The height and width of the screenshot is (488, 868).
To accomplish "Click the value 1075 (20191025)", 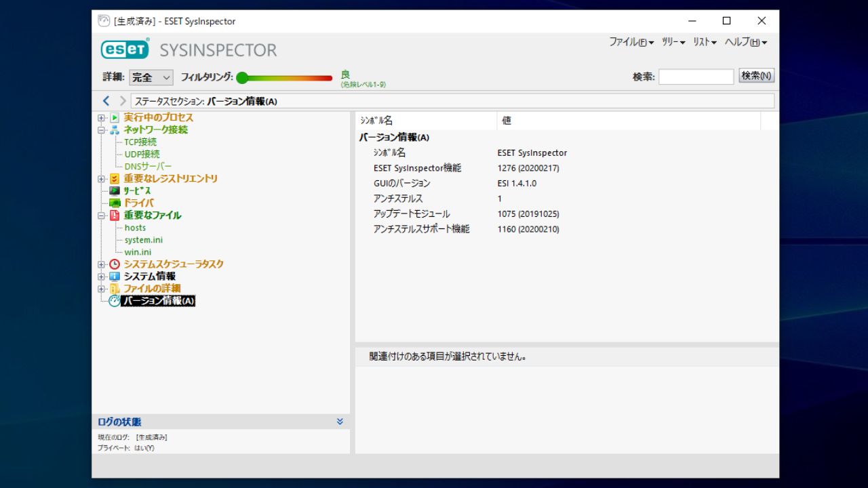I will (x=528, y=214).
